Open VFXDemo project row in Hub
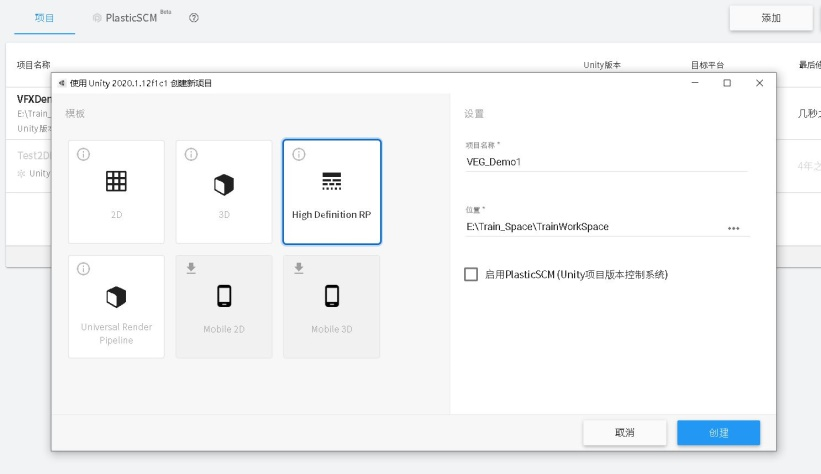This screenshot has width=821, height=474. pos(29,113)
